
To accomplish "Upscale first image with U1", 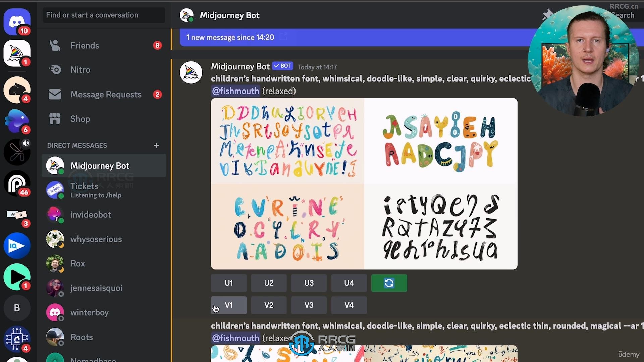I will pos(229,283).
